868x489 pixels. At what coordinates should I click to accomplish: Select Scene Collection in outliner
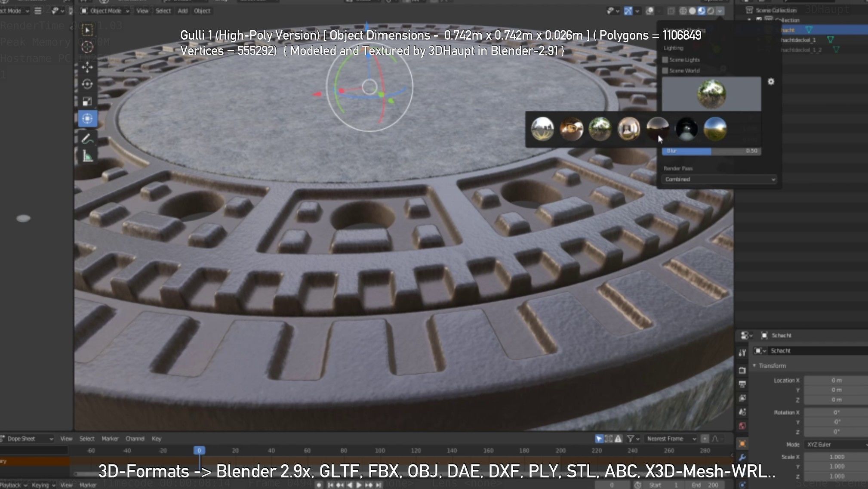pyautogui.click(x=776, y=10)
